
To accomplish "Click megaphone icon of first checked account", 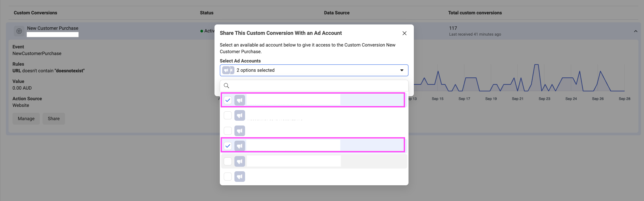I will click(240, 100).
